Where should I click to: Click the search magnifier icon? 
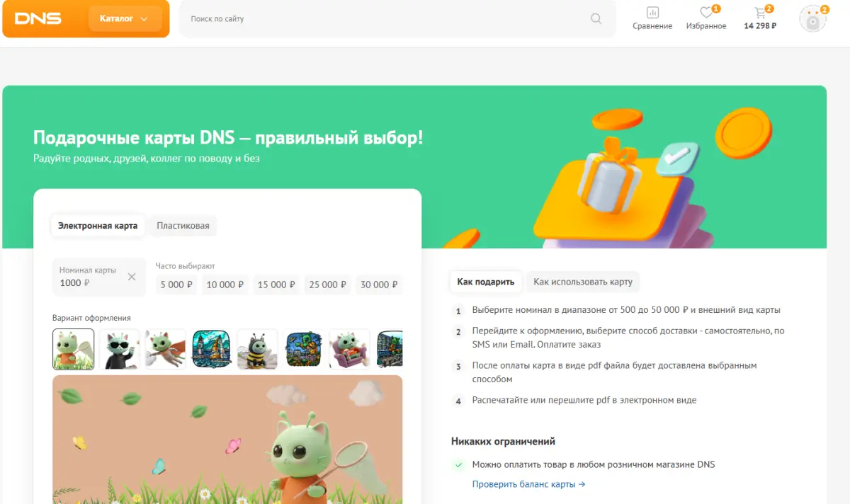point(596,18)
